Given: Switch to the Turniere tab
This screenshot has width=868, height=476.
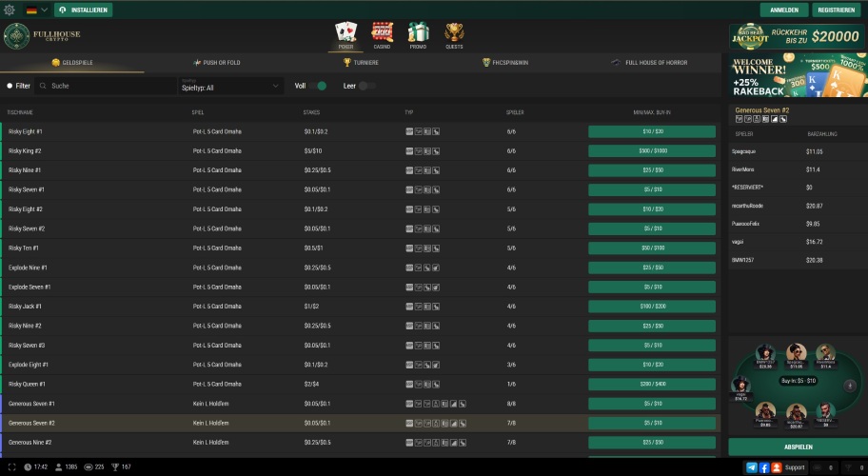Looking at the screenshot, I should (x=361, y=62).
